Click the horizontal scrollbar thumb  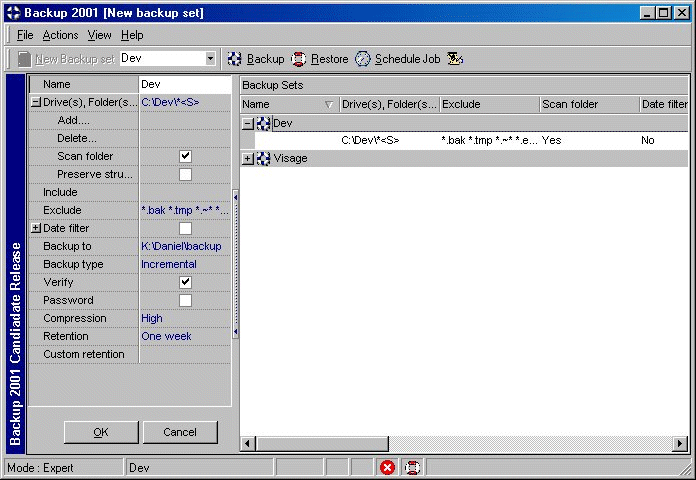[322, 443]
